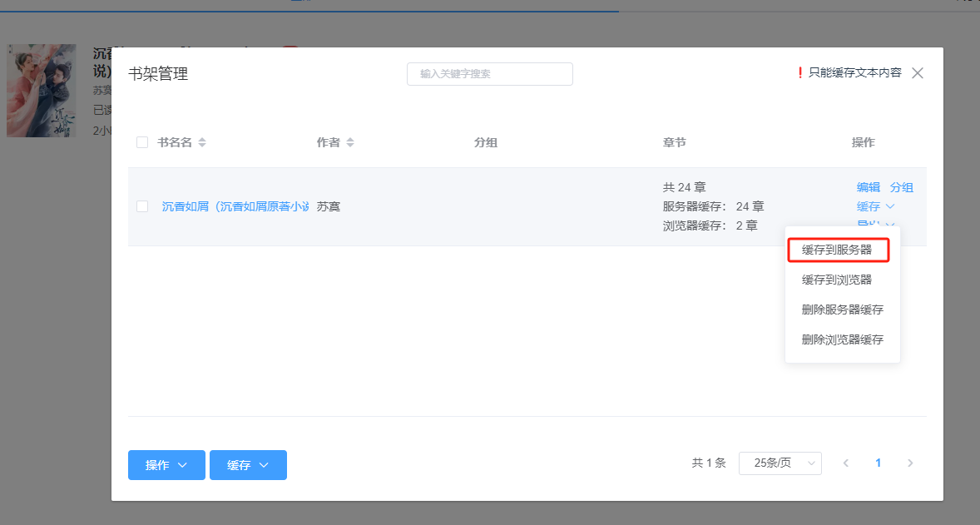Open the 25条/页 page size selector
Image resolution: width=980 pixels, height=525 pixels.
[x=780, y=463]
